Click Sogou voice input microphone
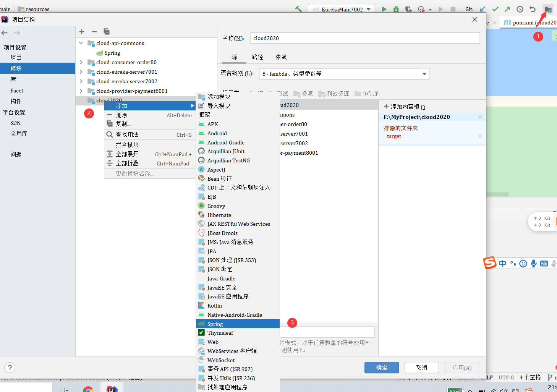The height and width of the screenshot is (392, 557). 534,263
